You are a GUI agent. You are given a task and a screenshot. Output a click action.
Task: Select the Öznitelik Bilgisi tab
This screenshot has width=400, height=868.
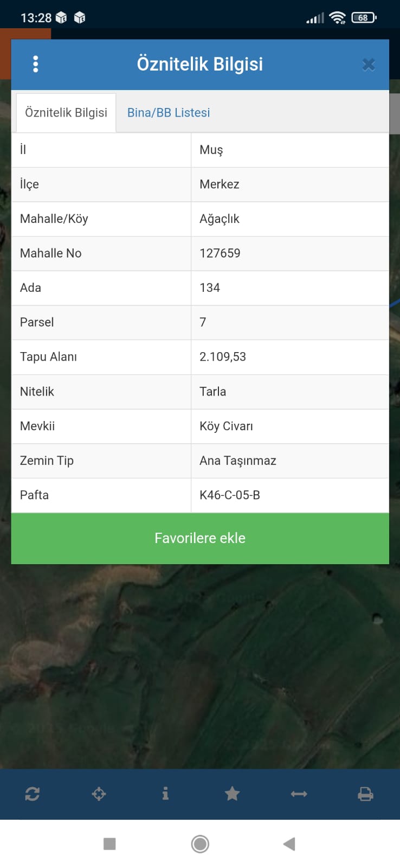click(66, 113)
